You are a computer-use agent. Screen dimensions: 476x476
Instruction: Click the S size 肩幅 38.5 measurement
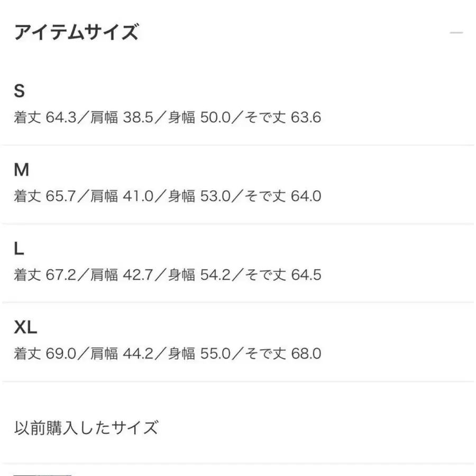(x=122, y=117)
